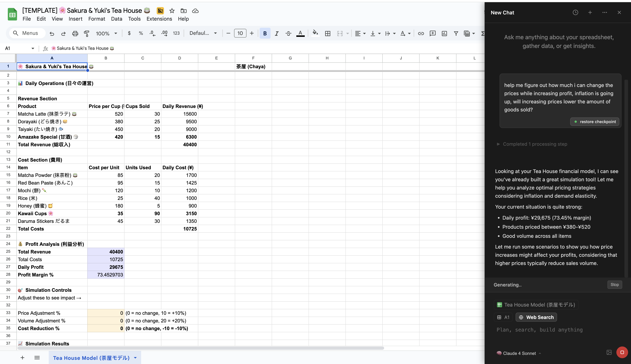Open the Format menu
The height and width of the screenshot is (364, 631).
(x=97, y=19)
